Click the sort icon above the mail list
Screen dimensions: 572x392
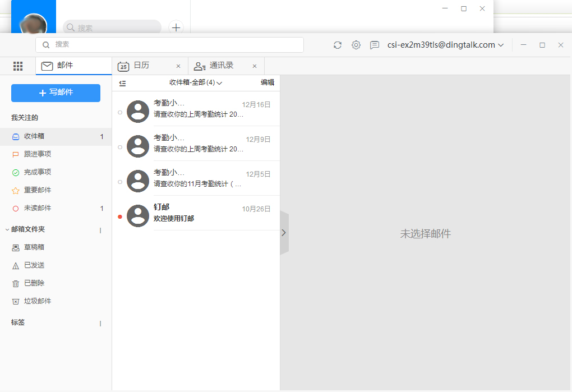coord(122,82)
